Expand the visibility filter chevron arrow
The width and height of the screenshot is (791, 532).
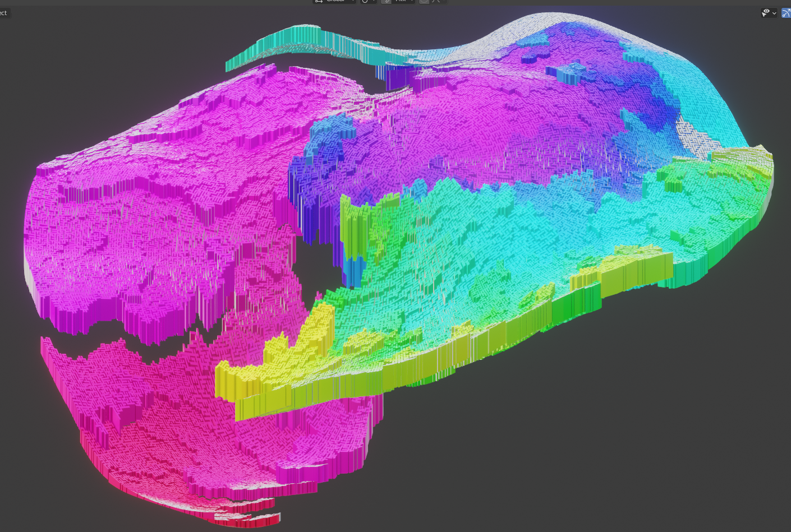(x=775, y=13)
